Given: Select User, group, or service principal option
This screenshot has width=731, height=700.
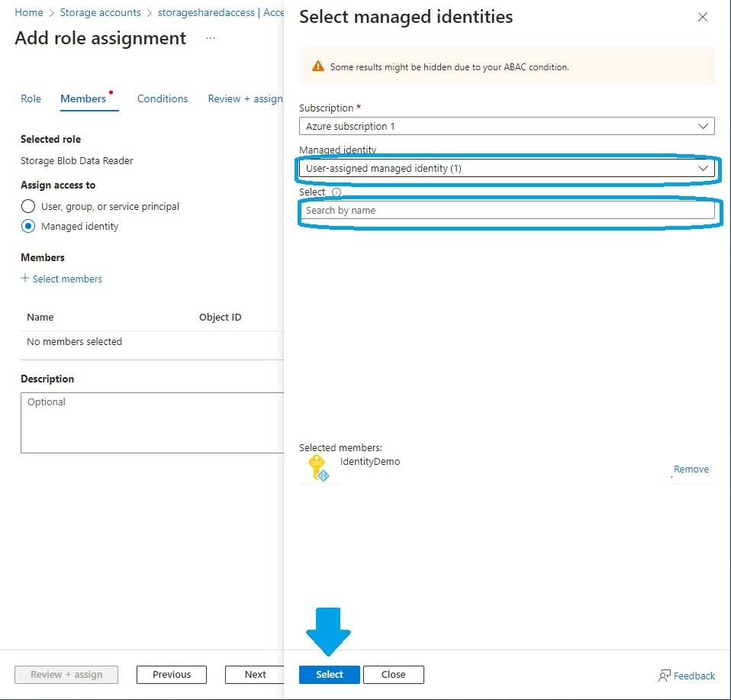Looking at the screenshot, I should click(28, 206).
